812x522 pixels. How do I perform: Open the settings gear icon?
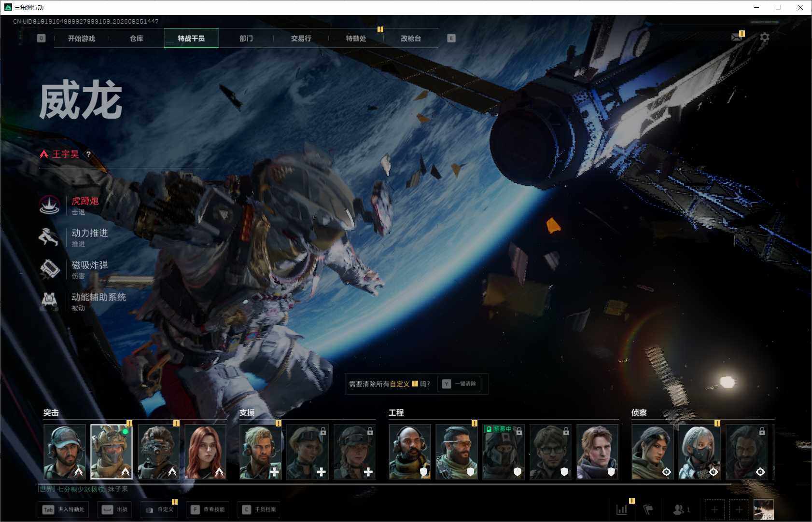pyautogui.click(x=765, y=37)
